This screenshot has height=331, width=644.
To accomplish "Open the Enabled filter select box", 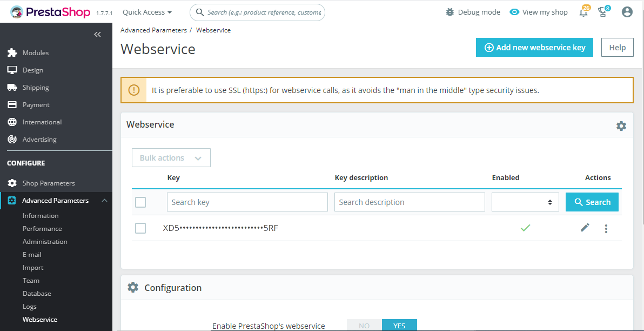I will click(525, 202).
